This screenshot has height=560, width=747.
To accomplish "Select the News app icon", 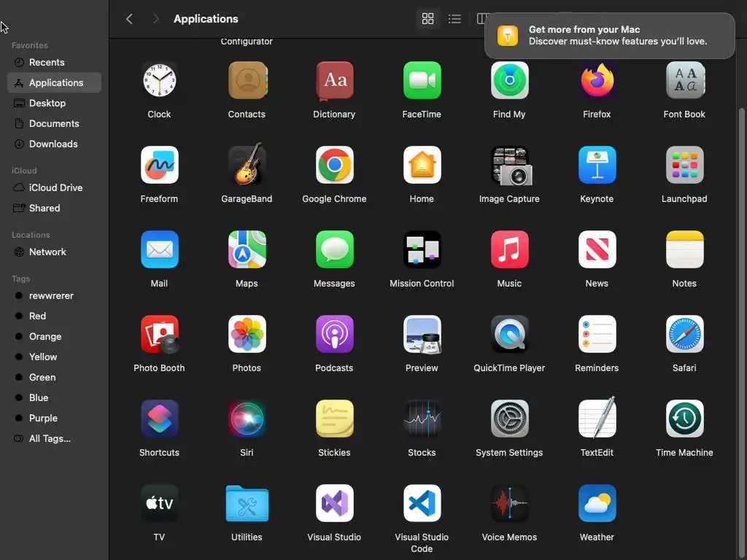I will [x=597, y=249].
